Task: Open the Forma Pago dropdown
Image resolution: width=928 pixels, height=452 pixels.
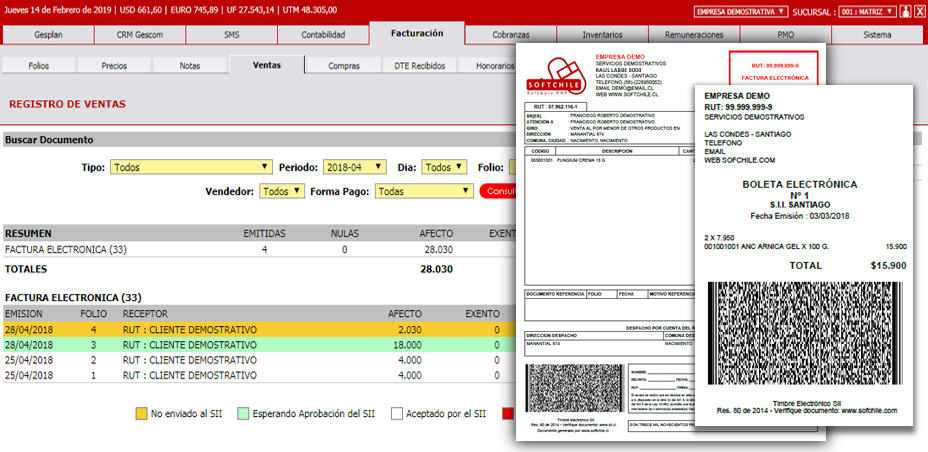Action: coord(424,191)
